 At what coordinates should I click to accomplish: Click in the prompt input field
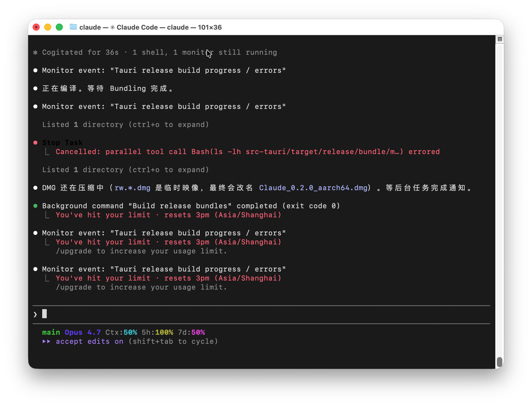(251, 314)
